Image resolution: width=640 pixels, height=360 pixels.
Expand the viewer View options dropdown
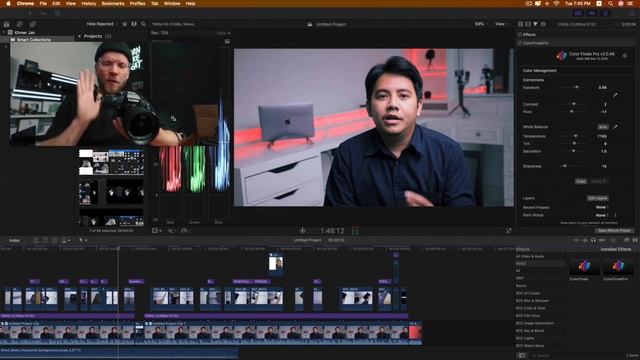pos(501,24)
